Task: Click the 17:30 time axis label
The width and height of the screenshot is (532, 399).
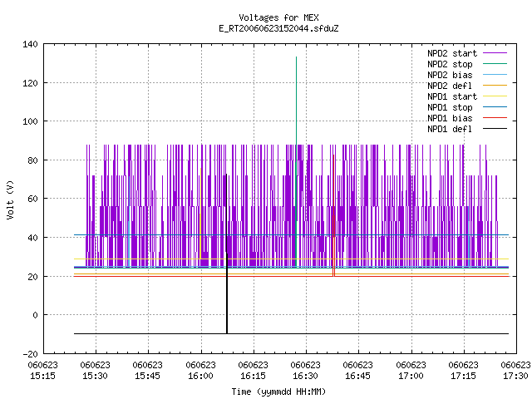Action: click(515, 376)
